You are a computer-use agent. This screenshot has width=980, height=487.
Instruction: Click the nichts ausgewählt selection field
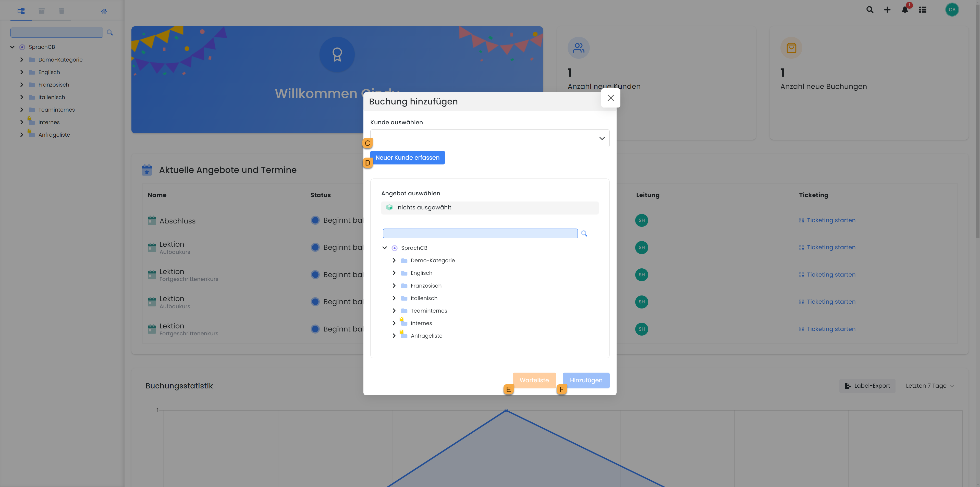click(490, 208)
